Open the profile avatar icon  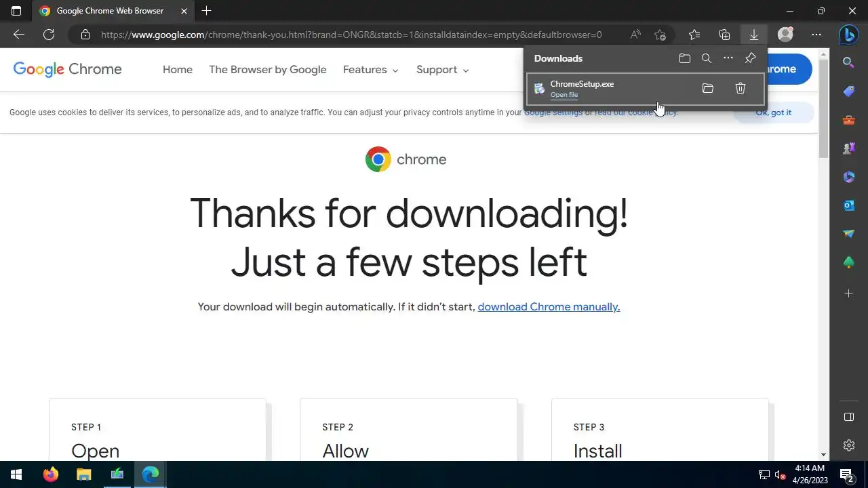[785, 35]
